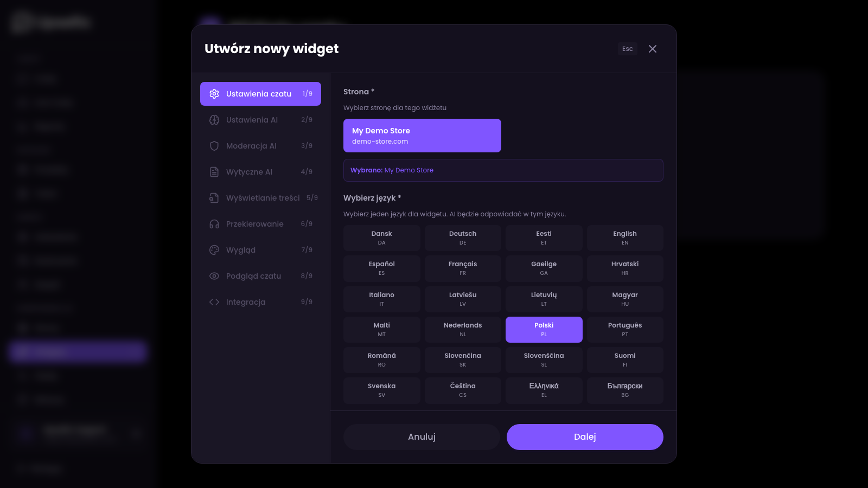Click Anuluj to cancel widget creation
Screen dimensions: 868x488
[x=422, y=437]
